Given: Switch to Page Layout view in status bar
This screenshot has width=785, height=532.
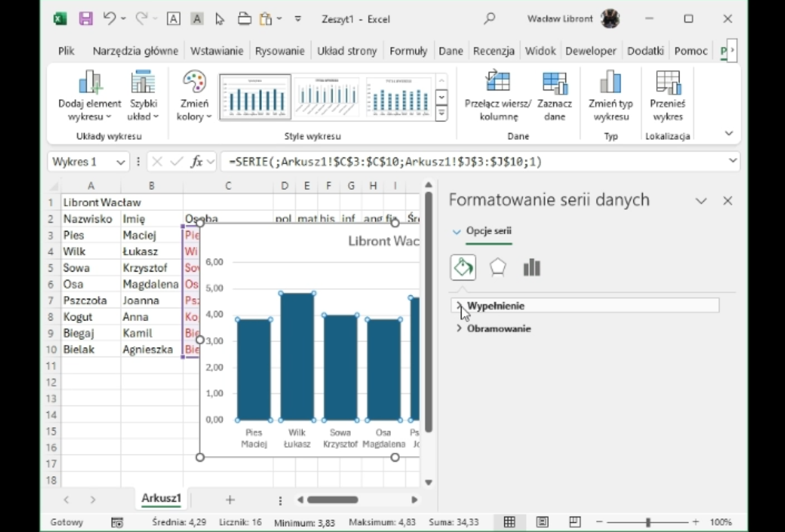Looking at the screenshot, I should coord(542,522).
